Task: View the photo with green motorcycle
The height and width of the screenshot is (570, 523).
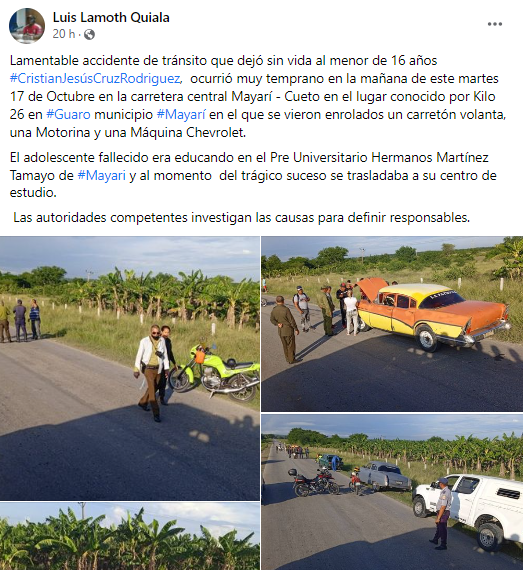Action: click(x=130, y=368)
